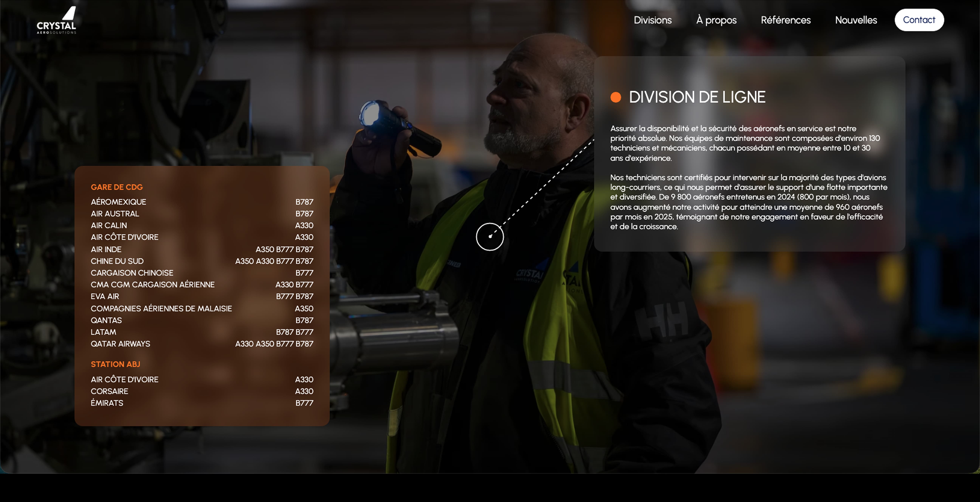Click the STATION ABJ heading

point(115,364)
